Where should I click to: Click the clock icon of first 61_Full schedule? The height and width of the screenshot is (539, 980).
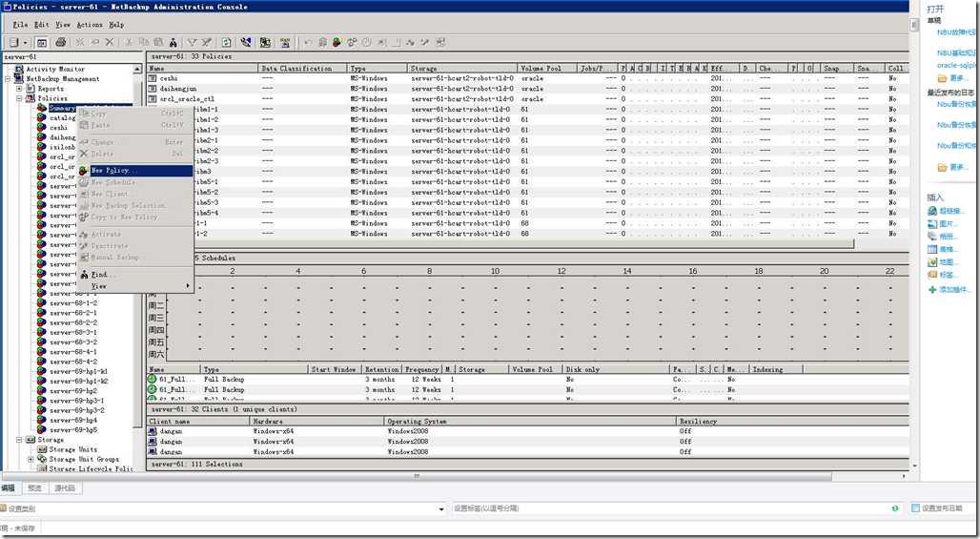click(152, 379)
